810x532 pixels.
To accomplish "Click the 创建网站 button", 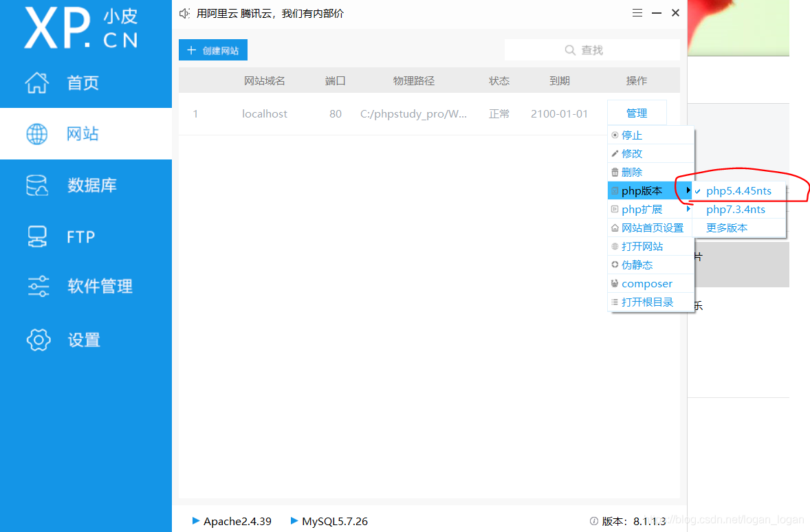I will (212, 49).
